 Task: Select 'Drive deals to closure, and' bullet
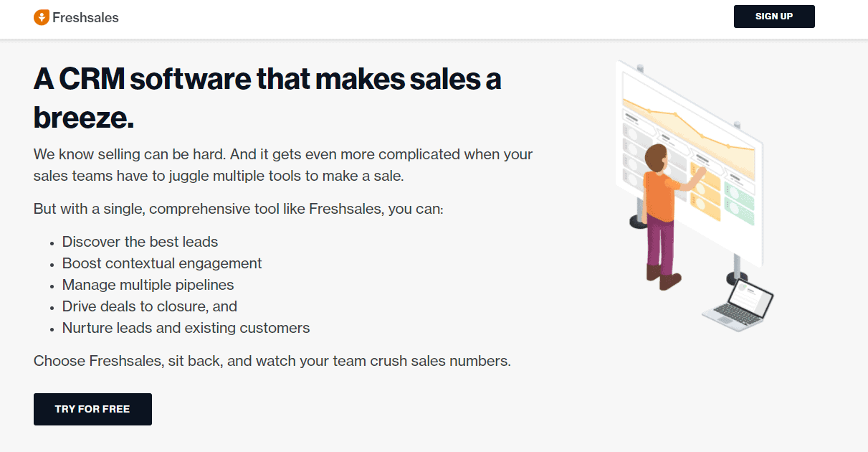click(150, 306)
